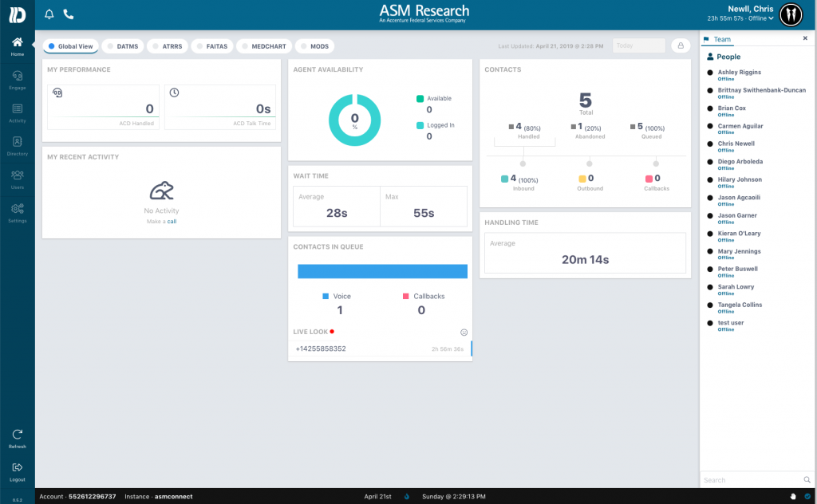This screenshot has height=504, width=817.
Task: Click the ACD Talk Time clock icon
Action: coord(174,93)
